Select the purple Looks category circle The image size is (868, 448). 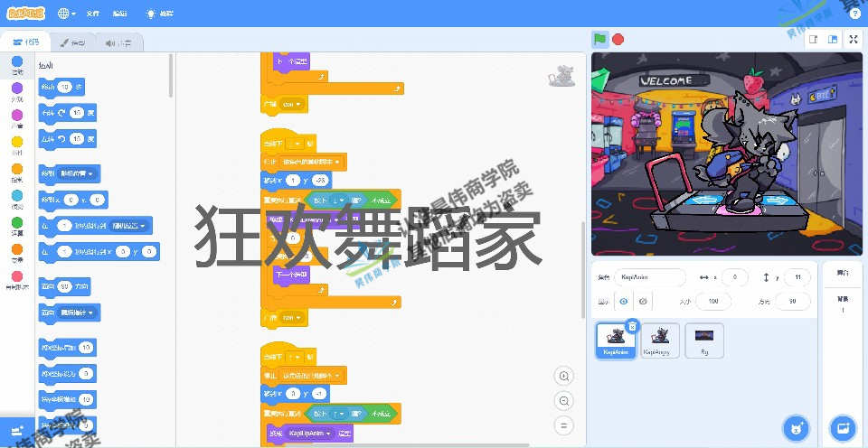tap(17, 88)
